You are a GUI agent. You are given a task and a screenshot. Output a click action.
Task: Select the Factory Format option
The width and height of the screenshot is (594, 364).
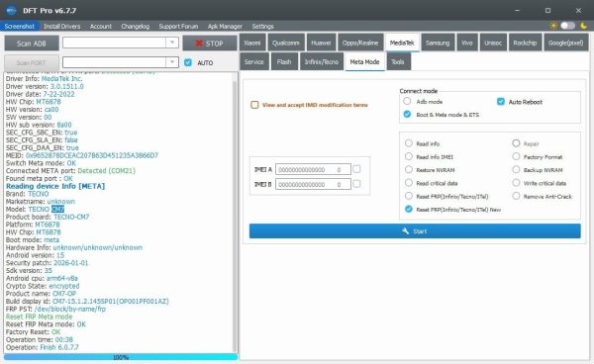point(516,156)
